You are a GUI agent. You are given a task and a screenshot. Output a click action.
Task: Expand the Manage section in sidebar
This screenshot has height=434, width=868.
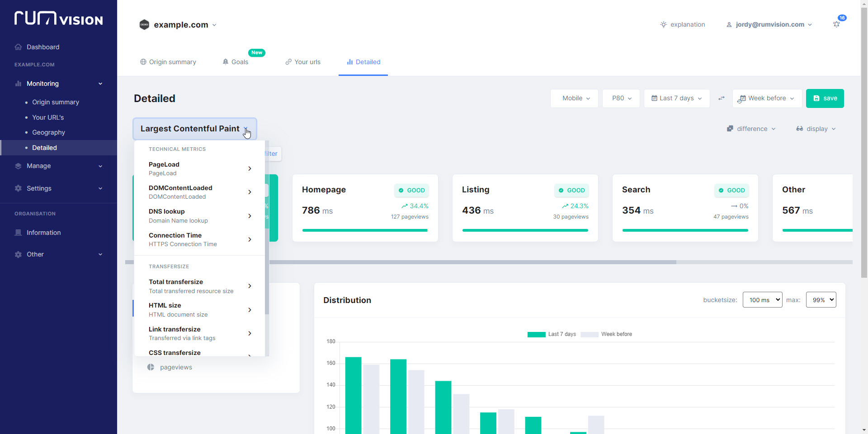point(59,166)
